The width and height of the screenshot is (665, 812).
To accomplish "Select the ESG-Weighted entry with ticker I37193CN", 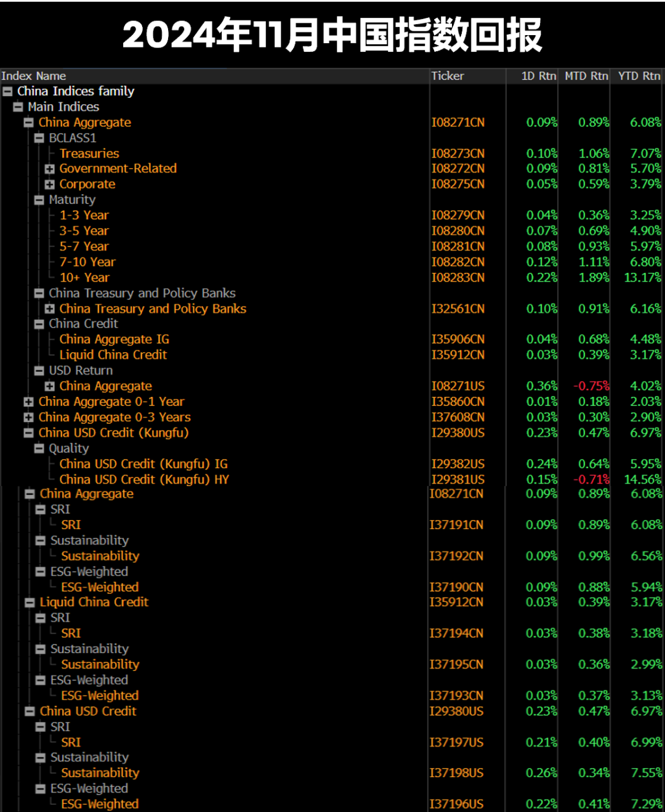I will 100,696.
